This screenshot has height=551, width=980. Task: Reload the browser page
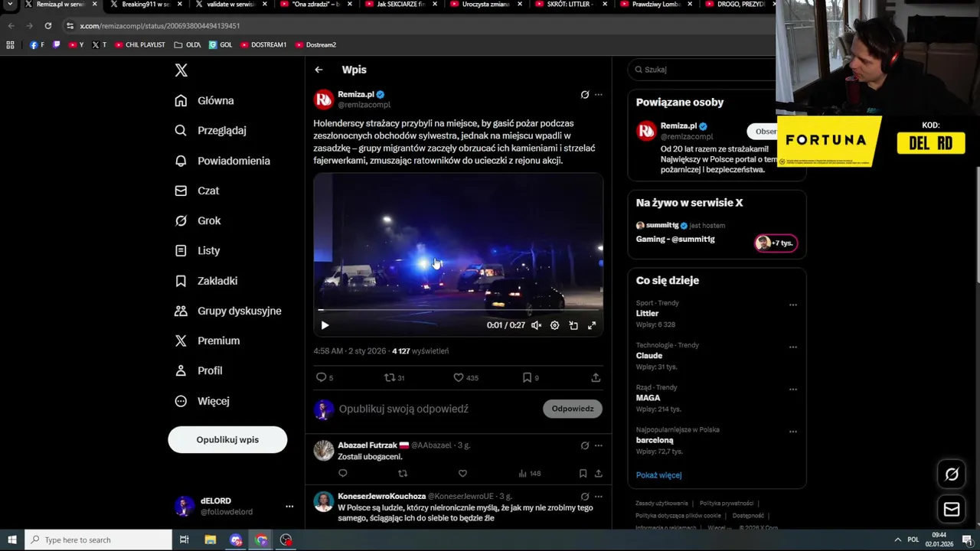click(x=47, y=26)
